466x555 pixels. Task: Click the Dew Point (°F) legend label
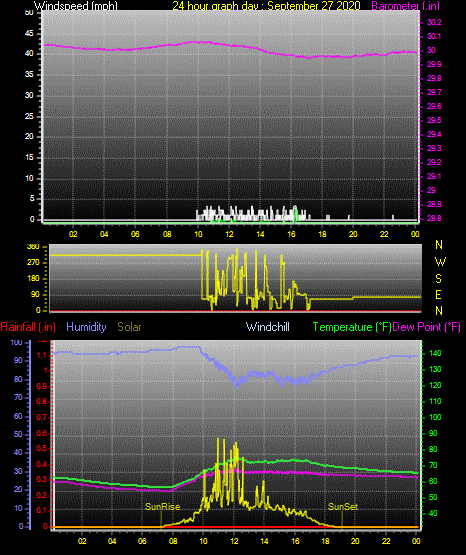click(x=427, y=327)
